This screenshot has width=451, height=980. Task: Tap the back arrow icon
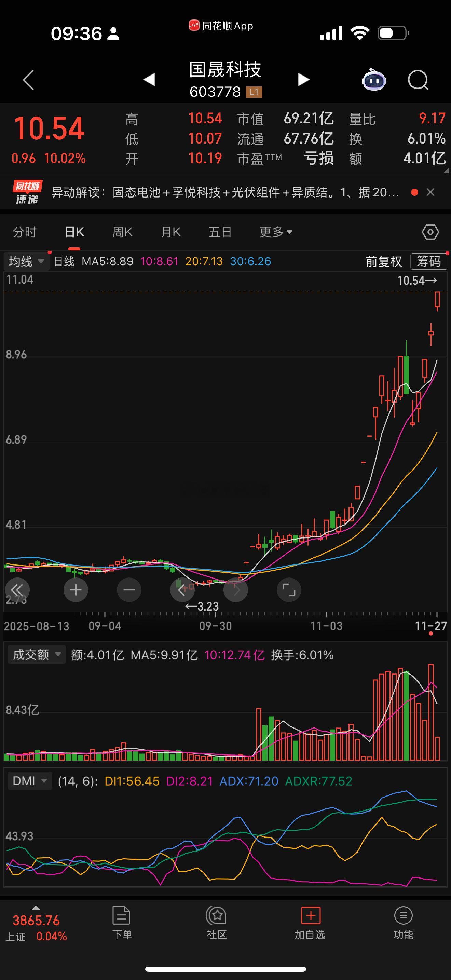pos(28,80)
